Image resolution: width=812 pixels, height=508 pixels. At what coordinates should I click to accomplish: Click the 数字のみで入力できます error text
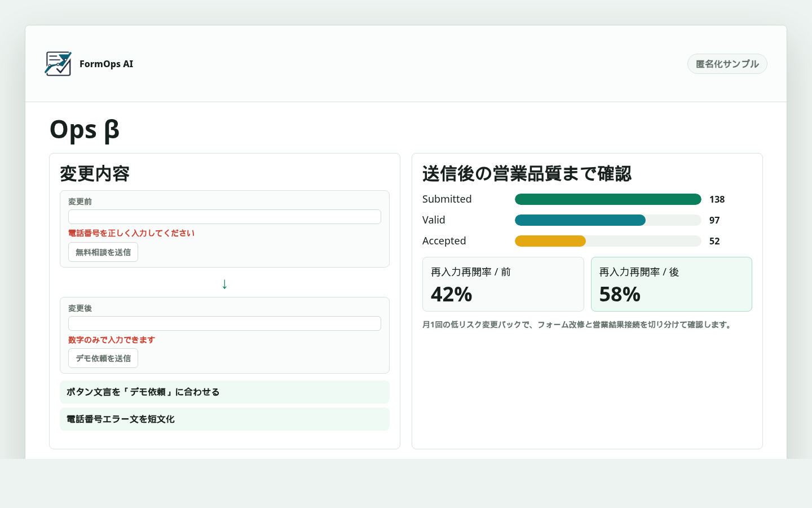[x=111, y=339]
